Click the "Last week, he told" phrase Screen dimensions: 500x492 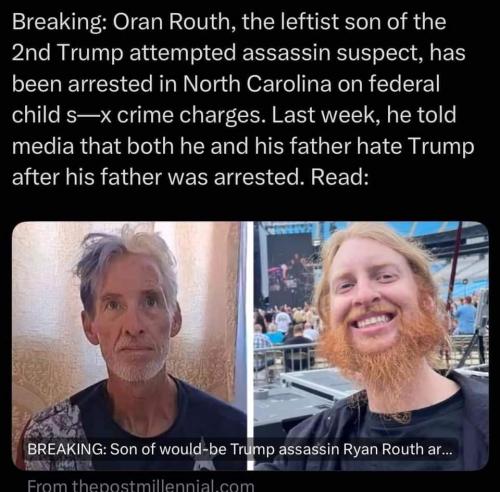pyautogui.click(x=364, y=115)
